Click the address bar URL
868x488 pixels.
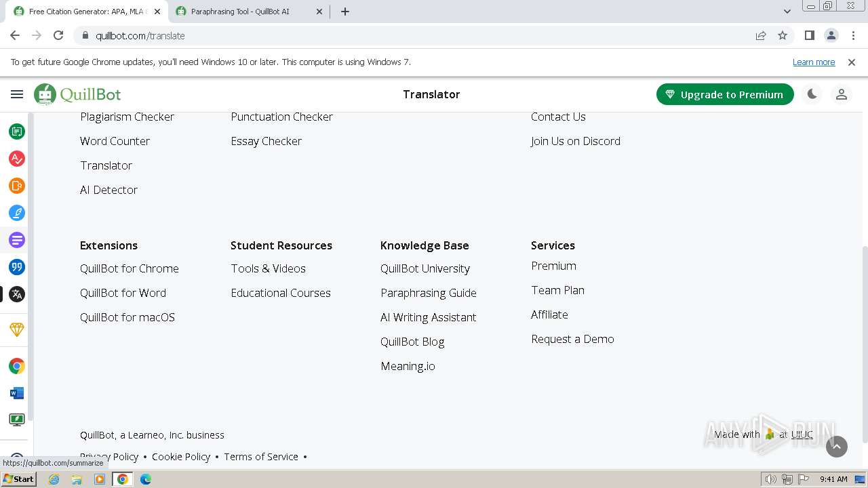(140, 35)
